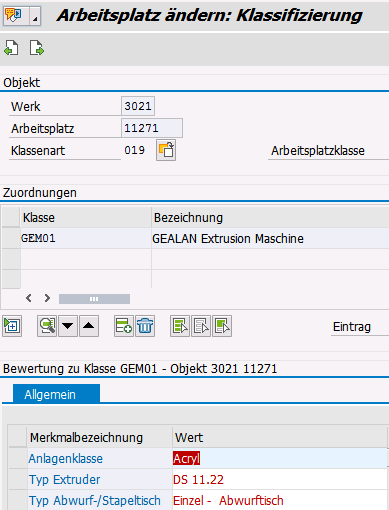Click the expand detail icon with plus sign
This screenshot has width=389, height=510.
click(12, 326)
